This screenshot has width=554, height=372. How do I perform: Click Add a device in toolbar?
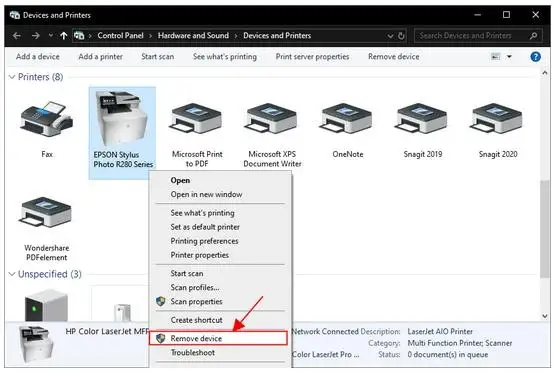click(38, 57)
